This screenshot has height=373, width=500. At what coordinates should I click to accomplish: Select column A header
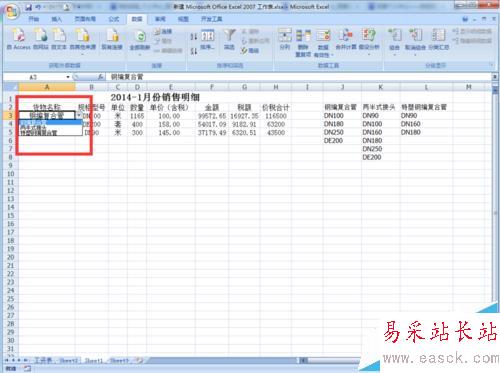tap(47, 87)
